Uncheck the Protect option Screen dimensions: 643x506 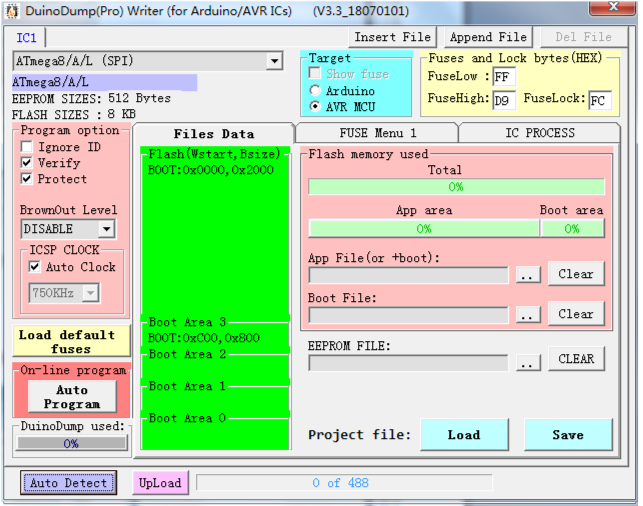pos(27,179)
